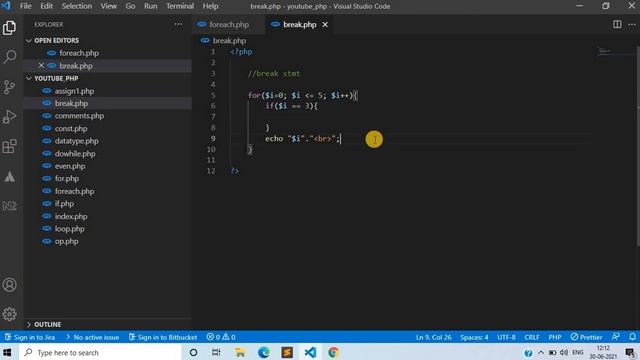Click the Windows search box

[99, 352]
